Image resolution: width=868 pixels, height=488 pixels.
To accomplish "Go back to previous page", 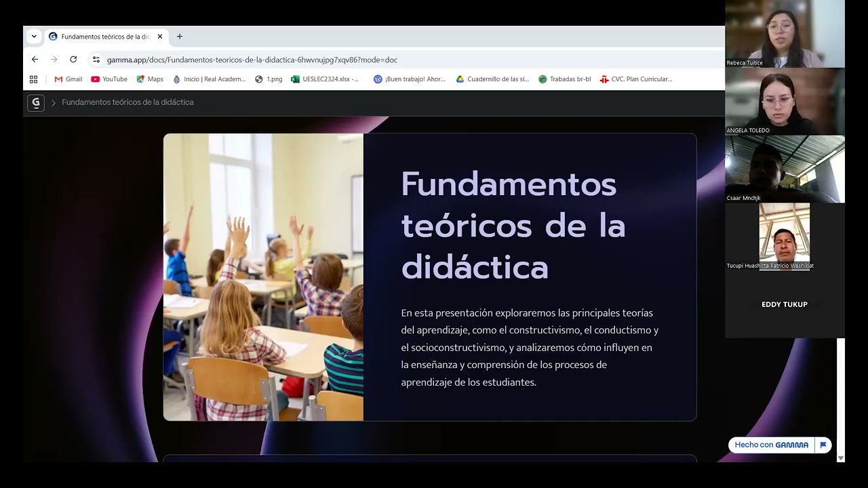I will 35,60.
